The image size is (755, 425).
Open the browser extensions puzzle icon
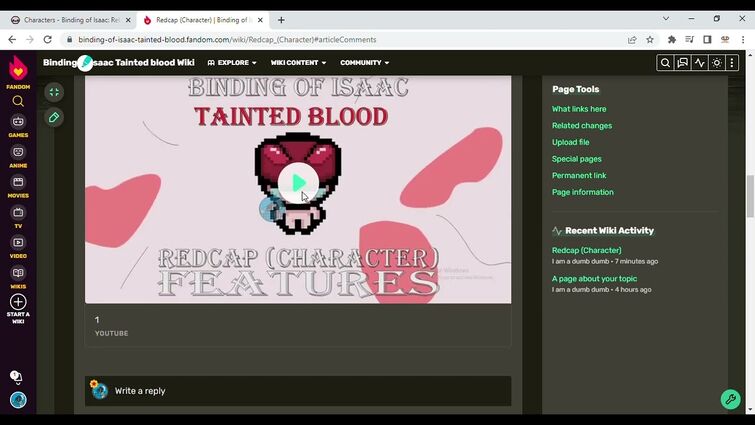point(672,39)
